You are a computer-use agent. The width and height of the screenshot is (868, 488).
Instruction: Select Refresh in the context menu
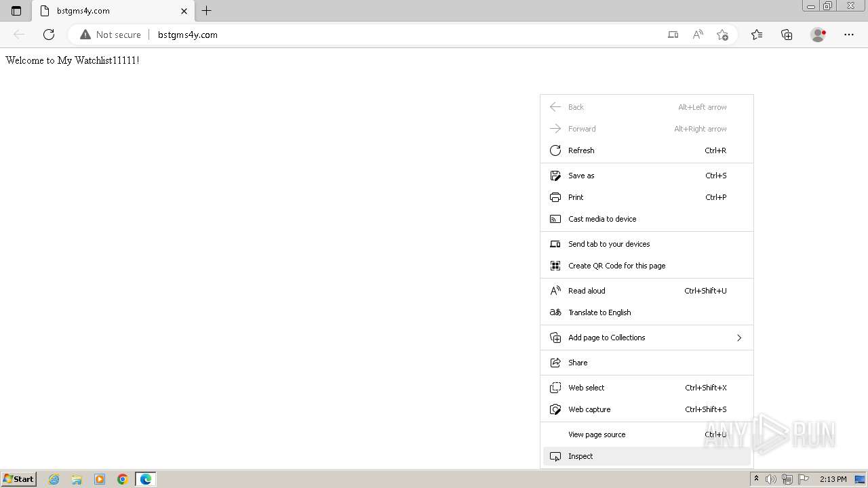(647, 150)
